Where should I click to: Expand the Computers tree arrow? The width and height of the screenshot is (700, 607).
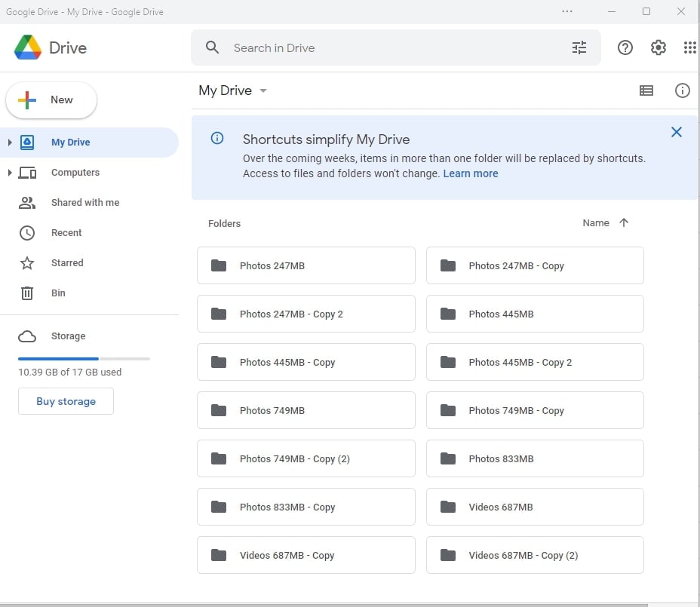click(x=9, y=173)
